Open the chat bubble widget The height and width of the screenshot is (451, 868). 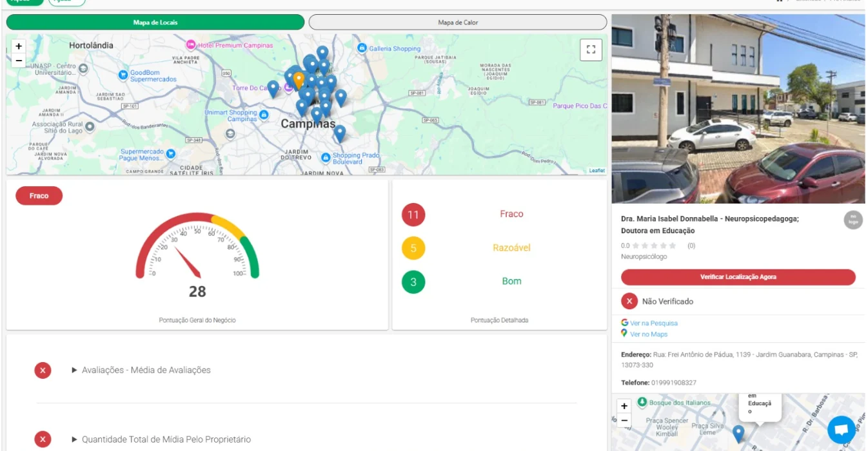coord(841,430)
